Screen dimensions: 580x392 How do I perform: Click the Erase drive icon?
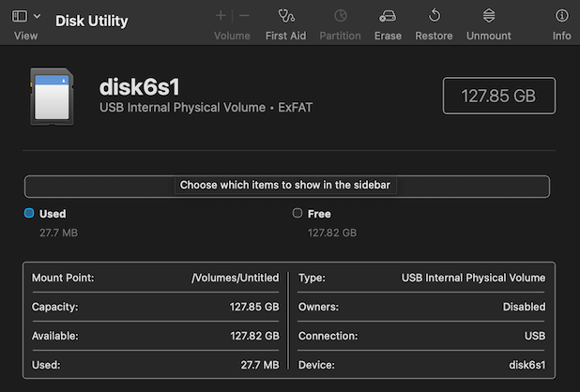pyautogui.click(x=388, y=16)
